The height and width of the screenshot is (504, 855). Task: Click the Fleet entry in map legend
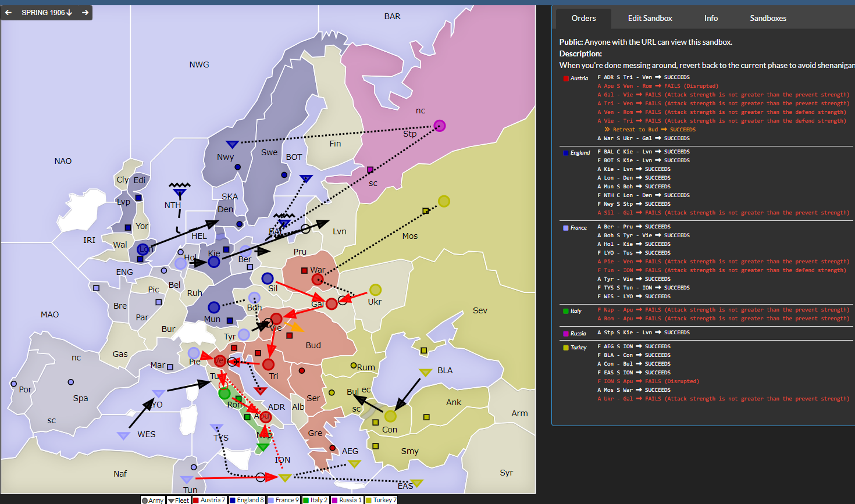179,500
